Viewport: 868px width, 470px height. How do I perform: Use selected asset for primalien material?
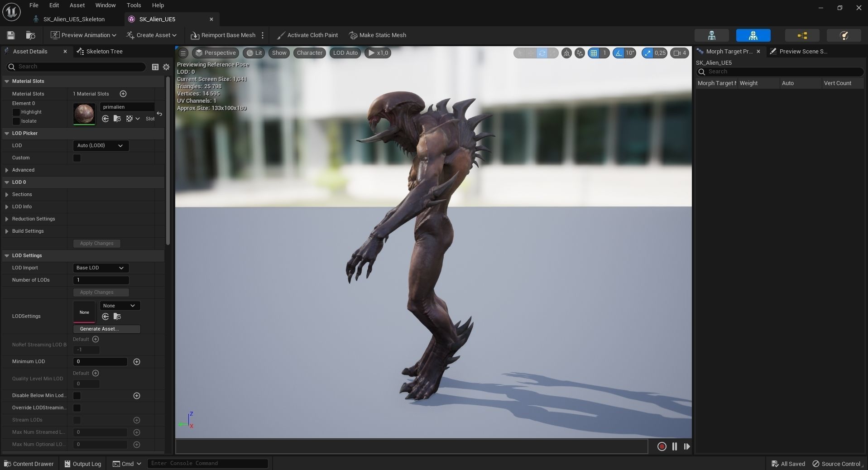point(106,119)
